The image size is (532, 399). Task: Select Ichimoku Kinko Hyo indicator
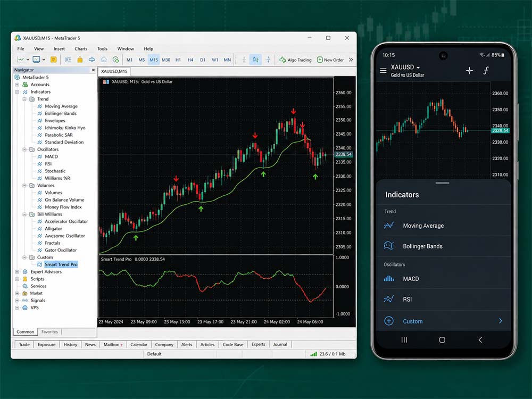[65, 128]
